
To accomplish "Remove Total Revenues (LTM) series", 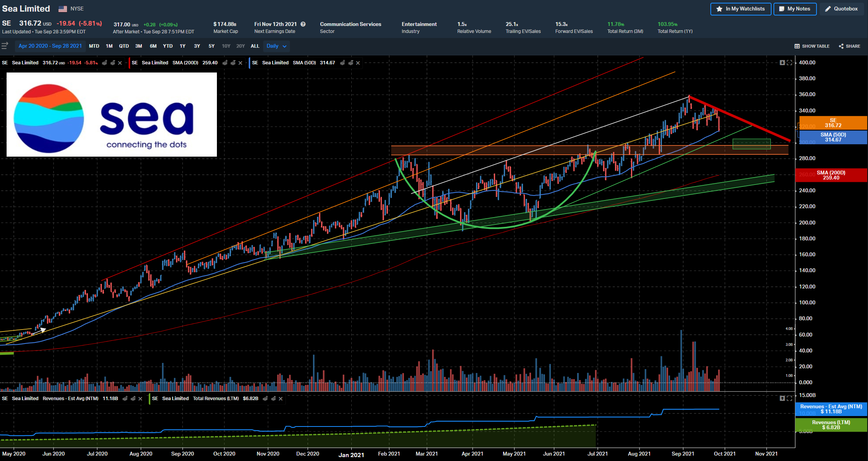I will (x=281, y=399).
